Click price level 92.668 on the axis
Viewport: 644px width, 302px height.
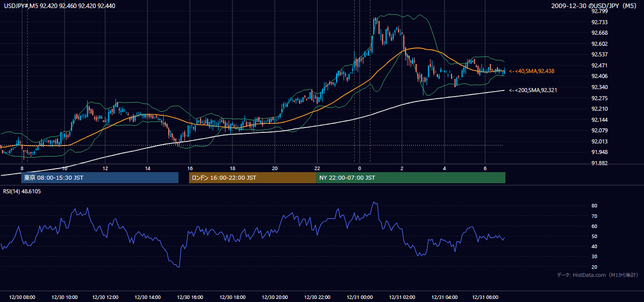click(x=599, y=33)
